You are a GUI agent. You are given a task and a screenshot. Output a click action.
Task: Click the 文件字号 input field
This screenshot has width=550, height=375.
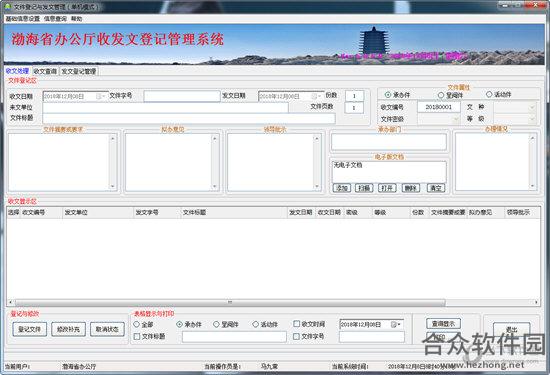(x=182, y=96)
